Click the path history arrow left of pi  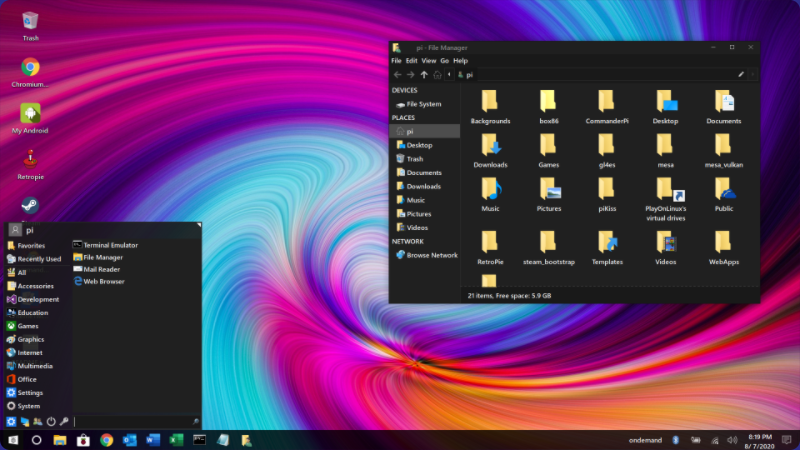449,74
